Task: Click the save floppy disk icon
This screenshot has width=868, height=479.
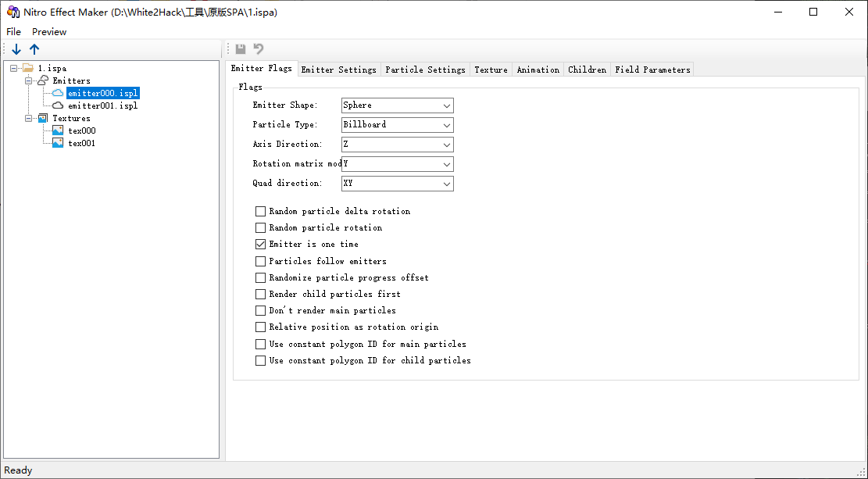Action: [x=241, y=49]
